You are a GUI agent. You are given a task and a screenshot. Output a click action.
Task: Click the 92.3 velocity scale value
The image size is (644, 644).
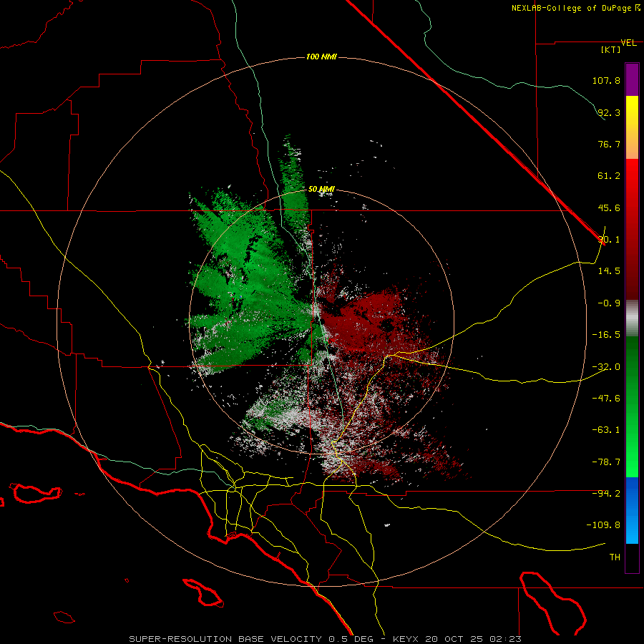point(609,112)
